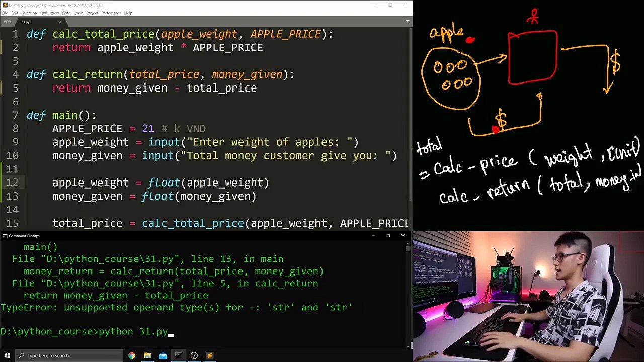Image resolution: width=644 pixels, height=362 pixels.
Task: Click the number 21 on line 8
Action: tap(148, 129)
